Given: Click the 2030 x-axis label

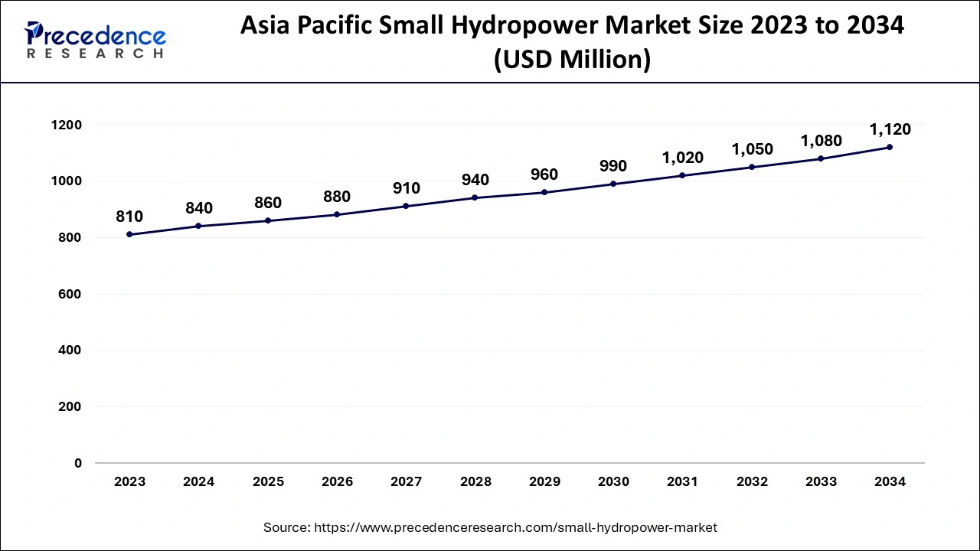Looking at the screenshot, I should pos(613,482).
